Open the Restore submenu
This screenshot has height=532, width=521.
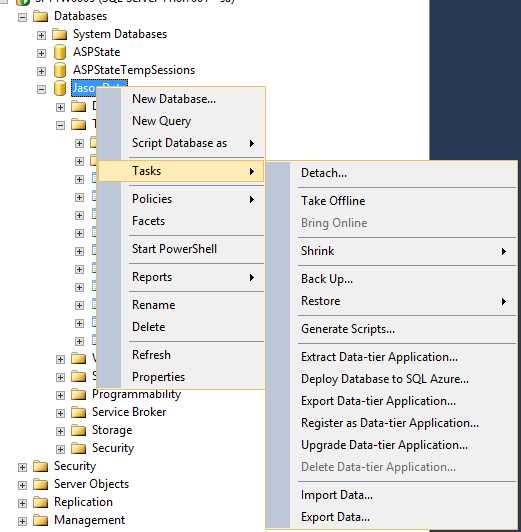click(406, 301)
